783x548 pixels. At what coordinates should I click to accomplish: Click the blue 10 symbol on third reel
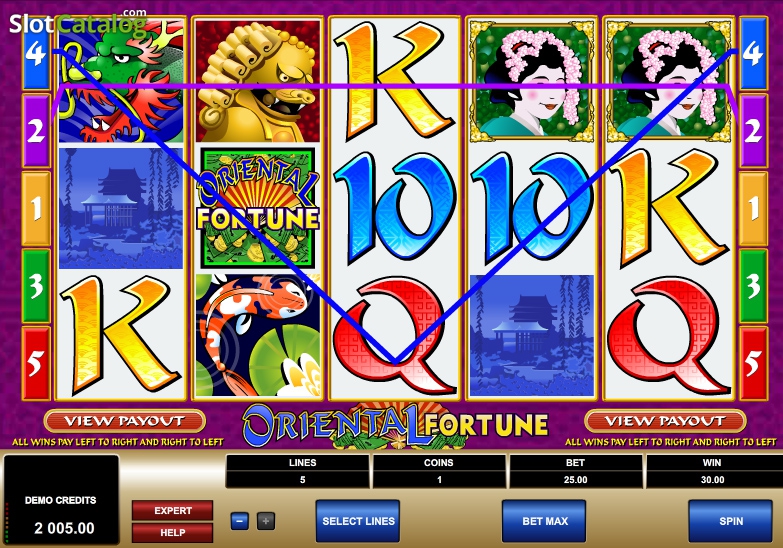coord(394,208)
